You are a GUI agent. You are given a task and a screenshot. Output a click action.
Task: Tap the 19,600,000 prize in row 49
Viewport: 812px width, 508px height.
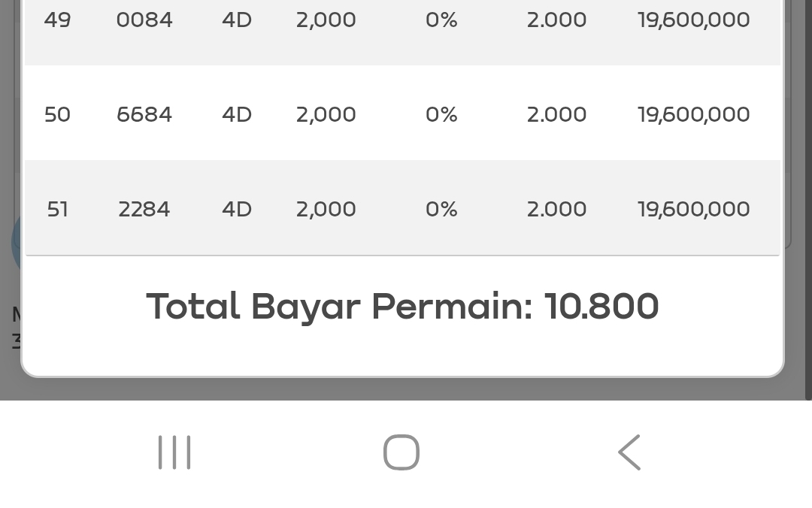[x=693, y=20]
